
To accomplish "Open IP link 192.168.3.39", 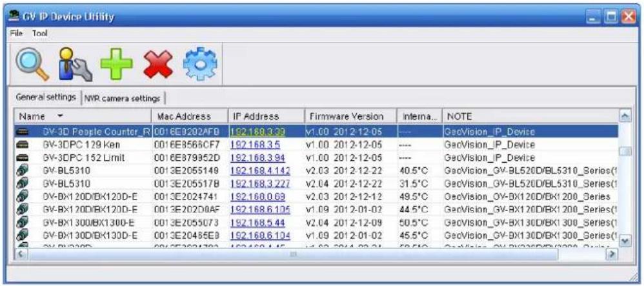I will pyautogui.click(x=258, y=132).
